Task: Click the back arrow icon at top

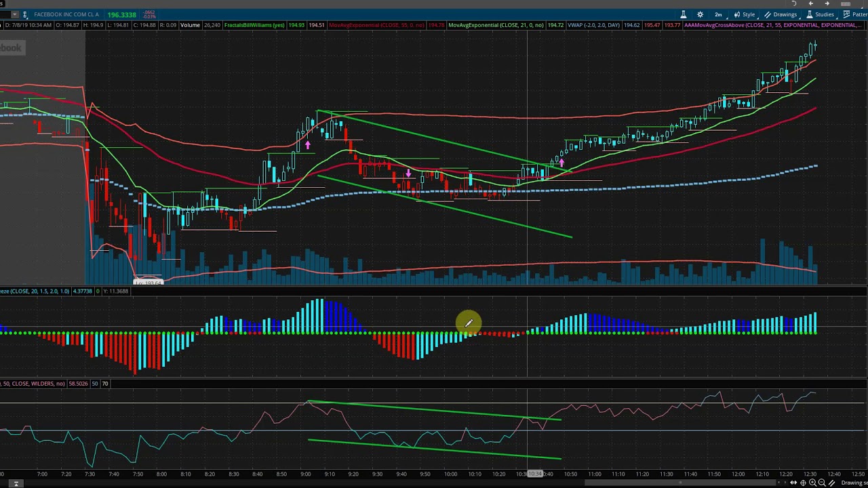Action: [810, 3]
